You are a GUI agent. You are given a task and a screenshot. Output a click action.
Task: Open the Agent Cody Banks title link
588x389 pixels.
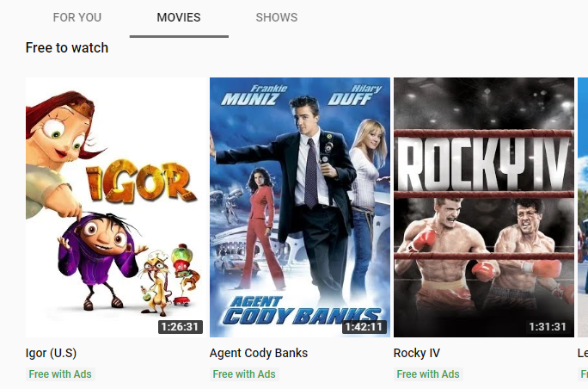259,353
